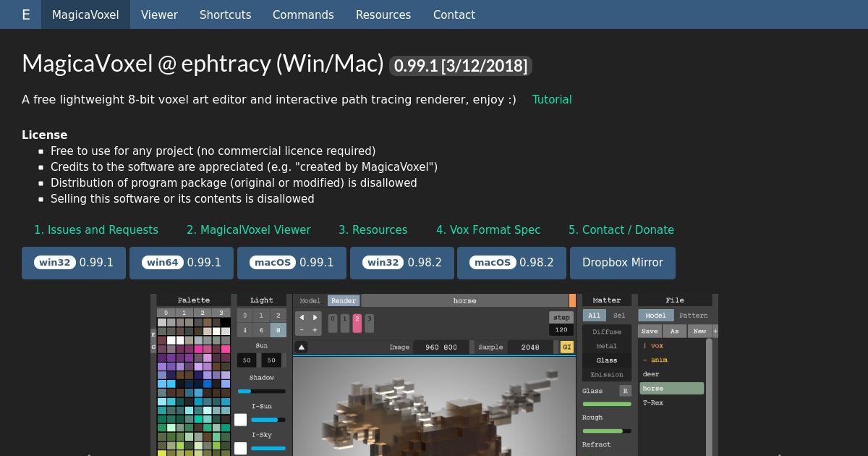868x456 pixels.
Task: Choose light preset 2 in Light panel
Action: [278, 316]
